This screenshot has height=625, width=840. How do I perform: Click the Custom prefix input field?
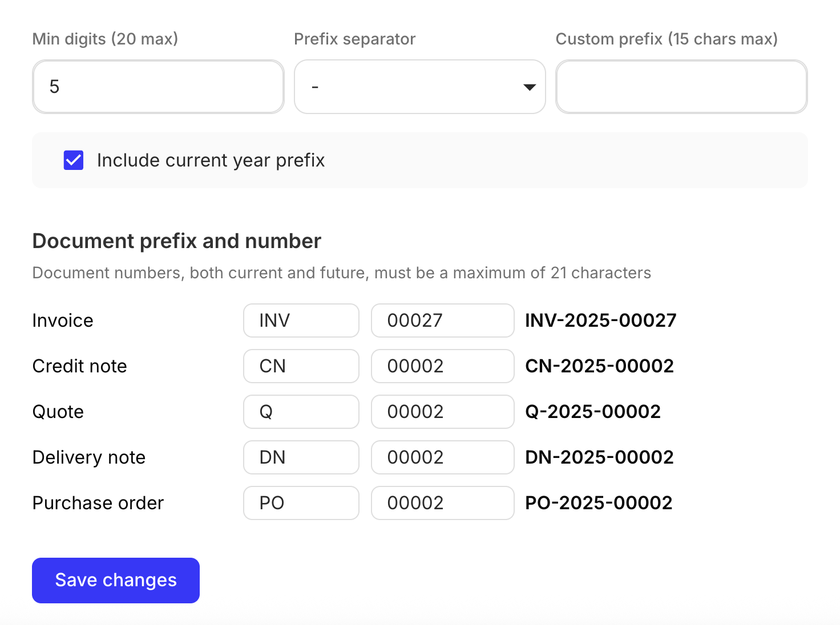click(x=681, y=87)
